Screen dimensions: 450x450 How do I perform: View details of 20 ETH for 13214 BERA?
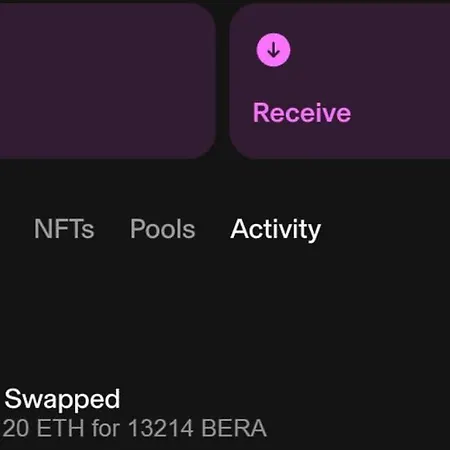tap(135, 428)
